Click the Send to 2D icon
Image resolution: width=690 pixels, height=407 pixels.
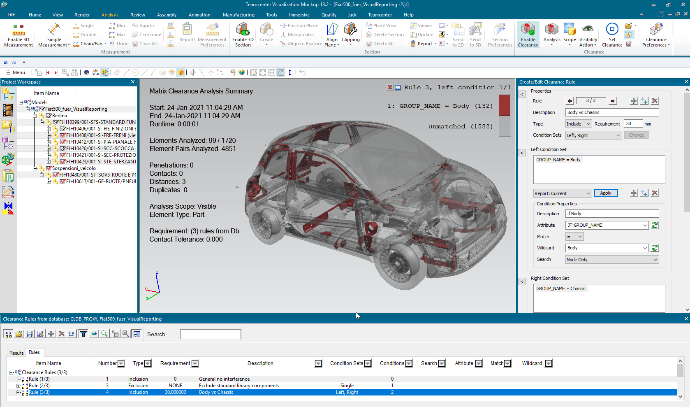point(458,35)
